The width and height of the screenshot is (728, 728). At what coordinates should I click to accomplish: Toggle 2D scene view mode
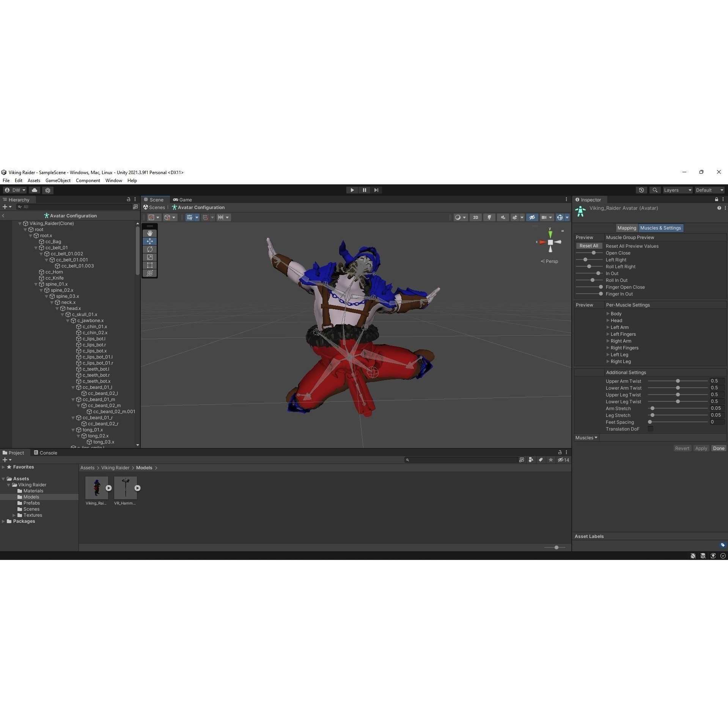476,217
